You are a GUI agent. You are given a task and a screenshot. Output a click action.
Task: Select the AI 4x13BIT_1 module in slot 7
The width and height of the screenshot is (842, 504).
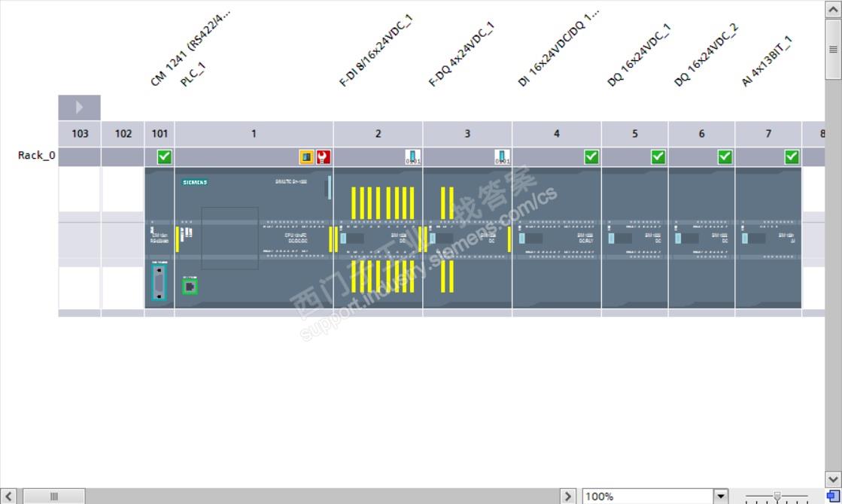(x=768, y=238)
